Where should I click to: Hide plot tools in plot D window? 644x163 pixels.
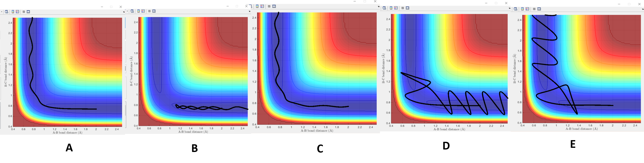click(403, 8)
